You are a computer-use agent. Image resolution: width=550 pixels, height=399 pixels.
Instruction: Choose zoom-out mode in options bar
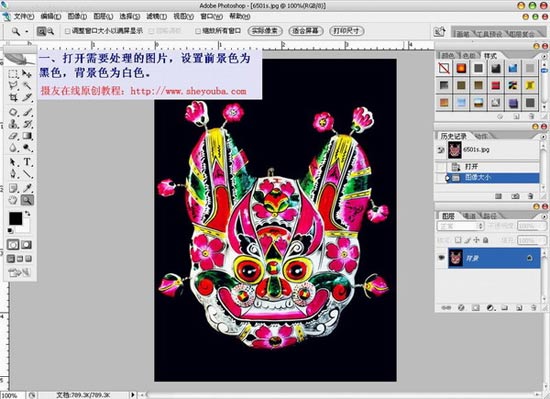[x=51, y=32]
